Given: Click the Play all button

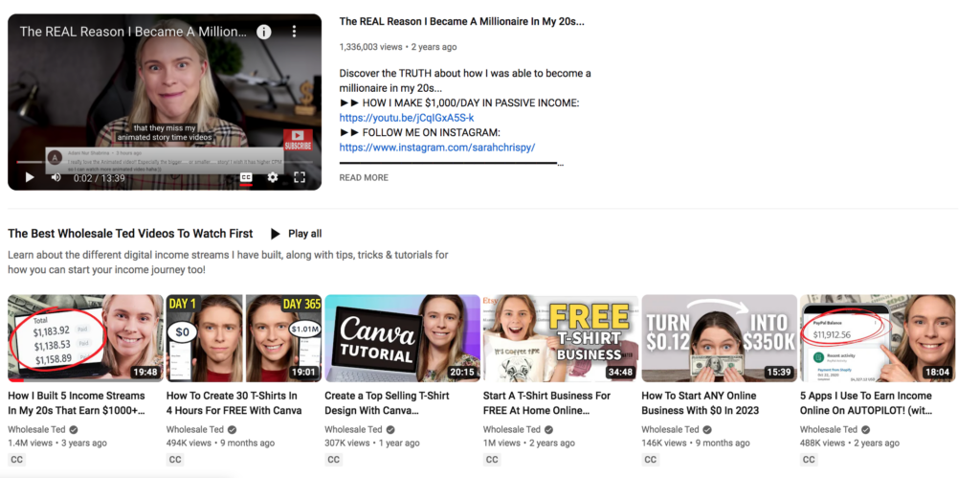Looking at the screenshot, I should (x=296, y=234).
